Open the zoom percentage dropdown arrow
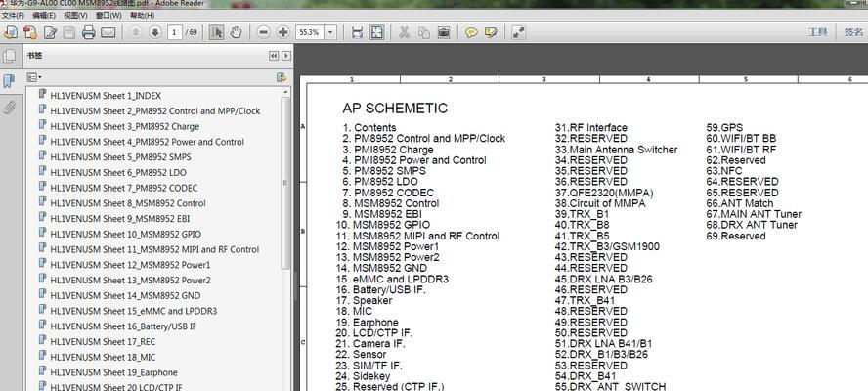The image size is (868, 391). tap(330, 32)
